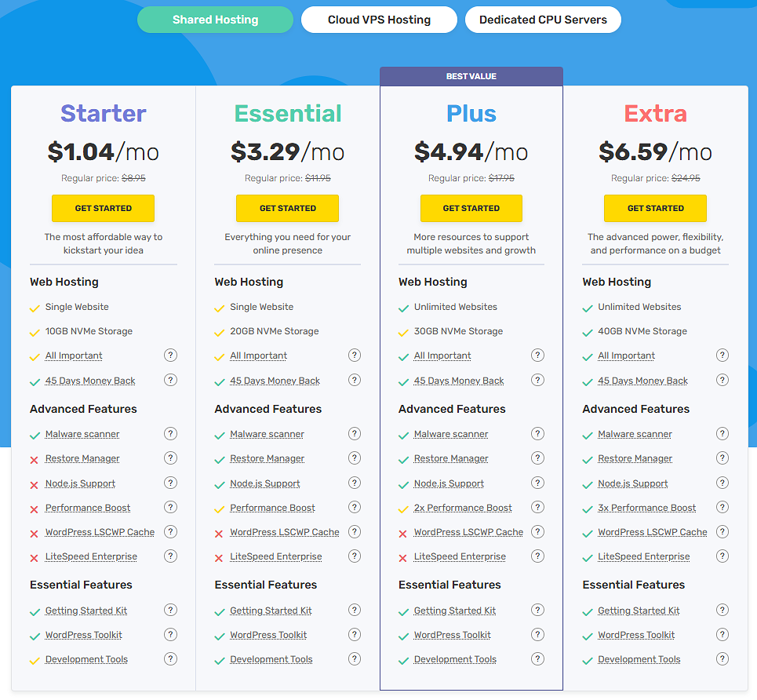
Task: Open help icon for All Important under Essential
Action: pyautogui.click(x=355, y=355)
